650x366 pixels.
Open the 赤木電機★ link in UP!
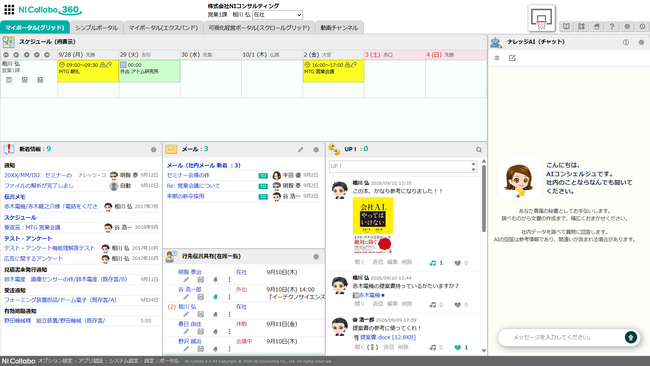click(x=372, y=295)
